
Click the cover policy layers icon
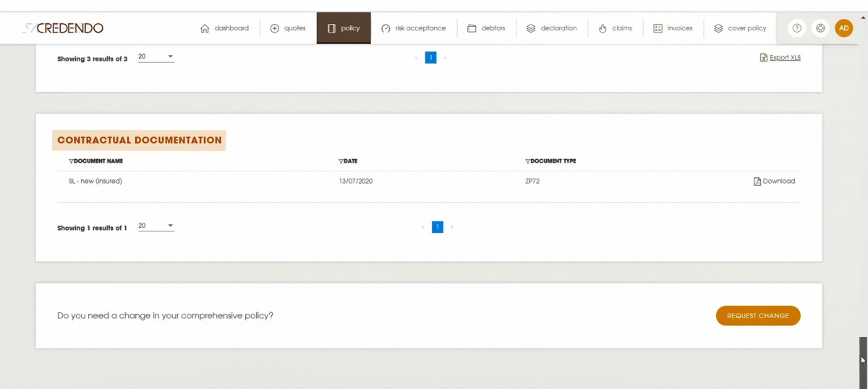718,28
